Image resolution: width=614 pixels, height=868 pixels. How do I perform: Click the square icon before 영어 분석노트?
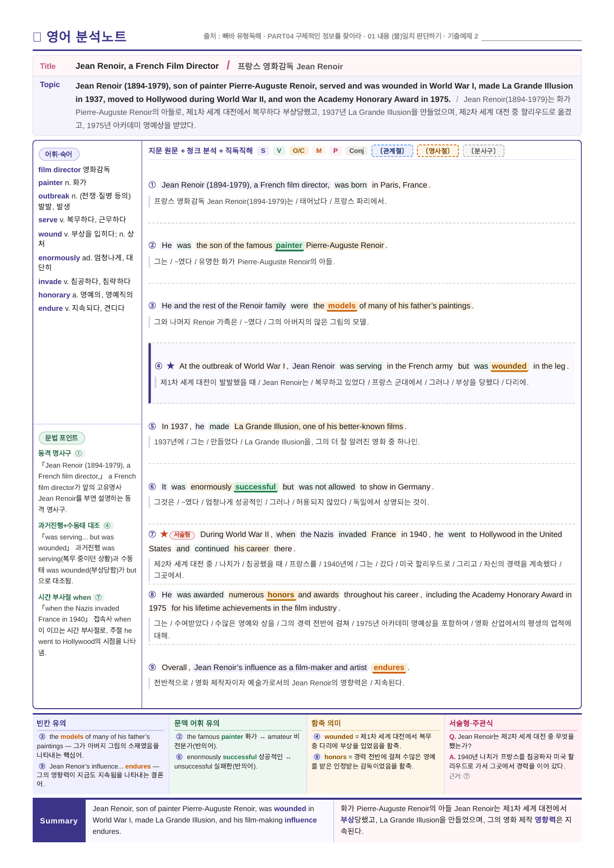(37, 37)
